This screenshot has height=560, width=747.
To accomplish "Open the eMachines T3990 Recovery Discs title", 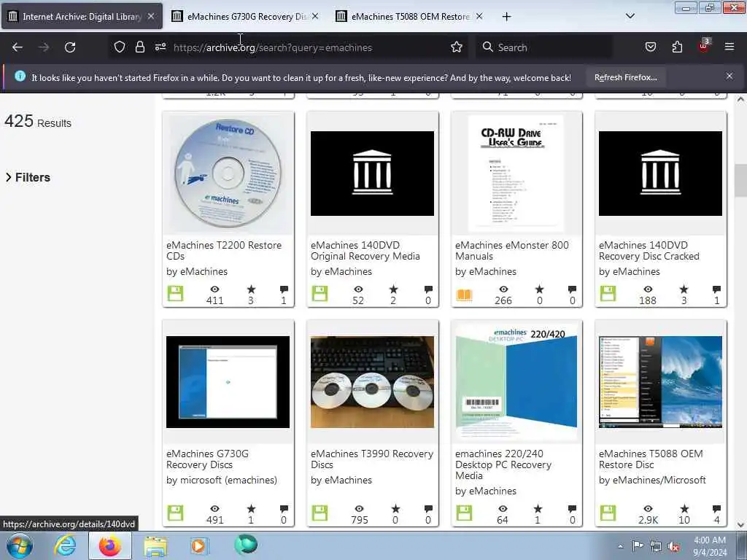I will (371, 459).
